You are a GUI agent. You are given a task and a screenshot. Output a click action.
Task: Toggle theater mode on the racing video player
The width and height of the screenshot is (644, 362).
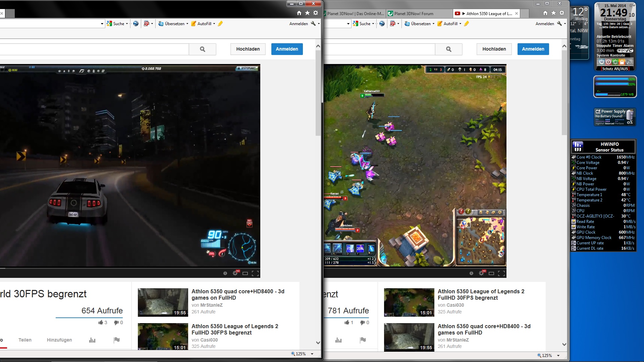click(245, 274)
